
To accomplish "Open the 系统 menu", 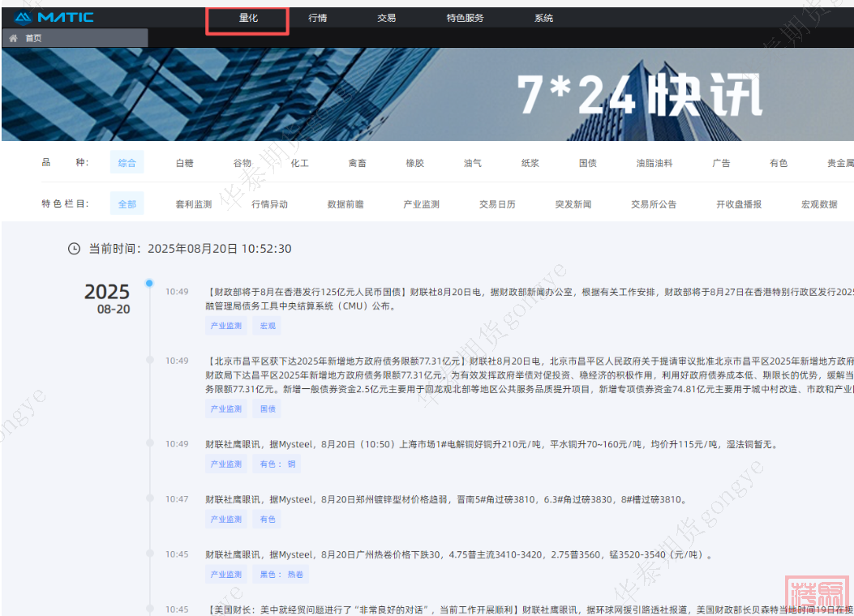I will [x=544, y=18].
